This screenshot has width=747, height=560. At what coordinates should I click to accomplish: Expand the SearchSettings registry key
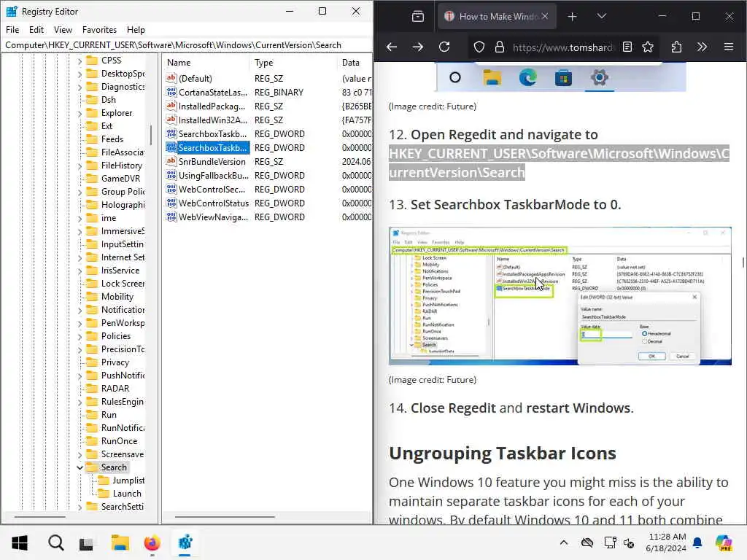tap(80, 507)
